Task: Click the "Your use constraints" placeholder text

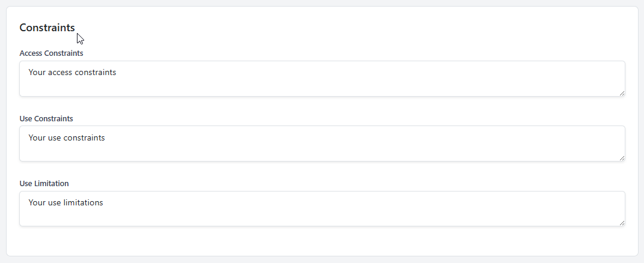Action: pos(67,138)
